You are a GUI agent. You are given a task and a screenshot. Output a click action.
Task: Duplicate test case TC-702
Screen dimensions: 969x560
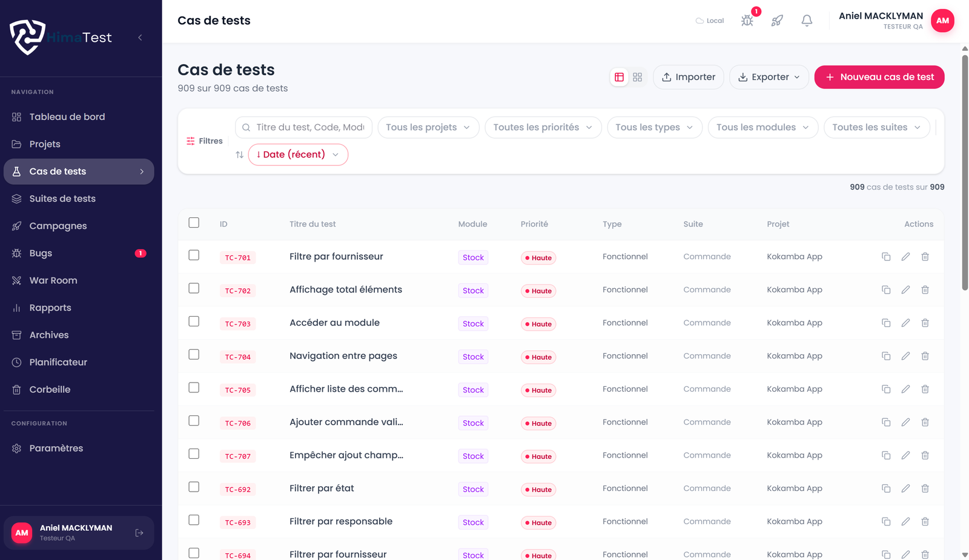pyautogui.click(x=886, y=290)
